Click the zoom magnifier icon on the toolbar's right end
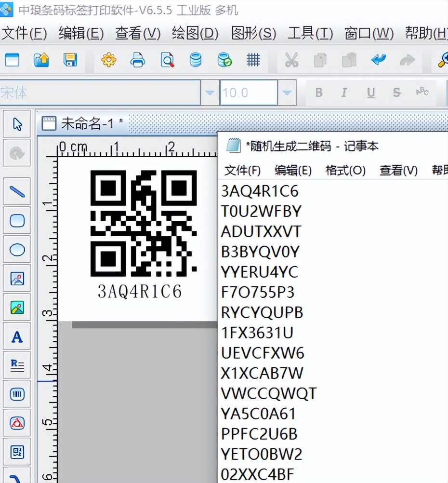This screenshot has height=483, width=448. coord(443,60)
